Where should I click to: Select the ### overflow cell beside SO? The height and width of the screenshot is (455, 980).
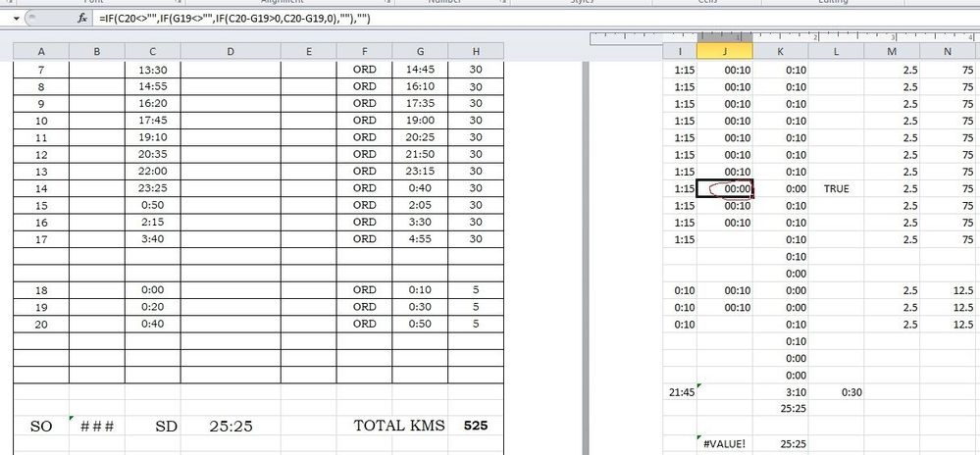click(x=97, y=427)
